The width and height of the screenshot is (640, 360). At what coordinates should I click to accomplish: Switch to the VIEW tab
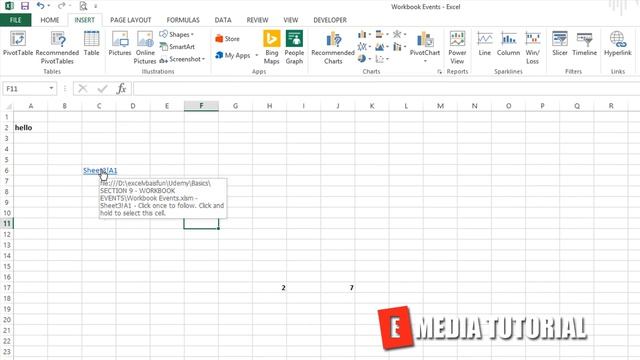click(291, 20)
